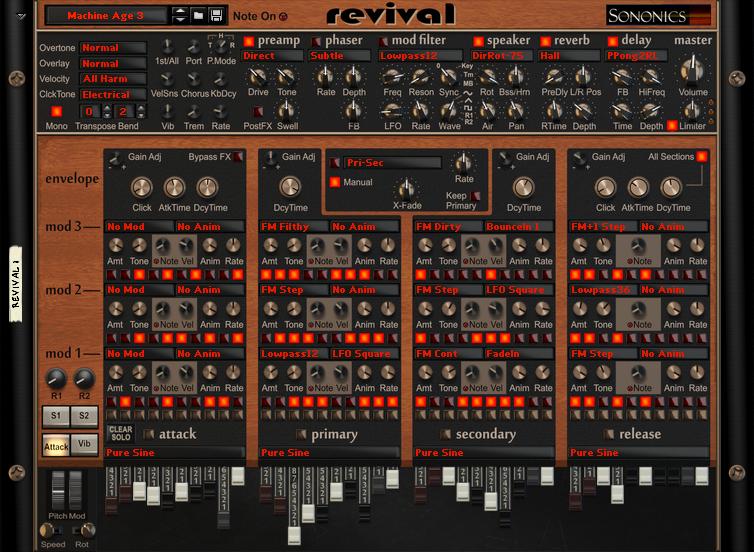Click the Machine Age 3 patch name display
Image resolution: width=754 pixels, height=552 pixels.
[x=106, y=16]
